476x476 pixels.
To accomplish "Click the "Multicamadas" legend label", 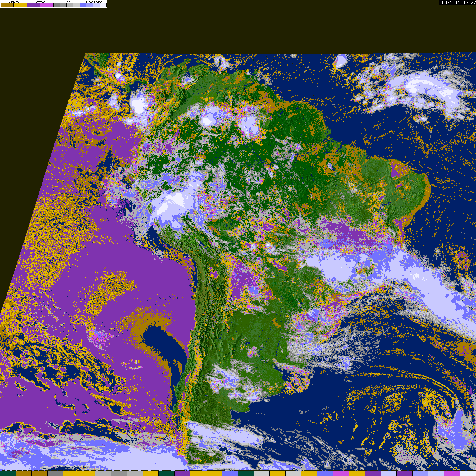I will point(93,2).
